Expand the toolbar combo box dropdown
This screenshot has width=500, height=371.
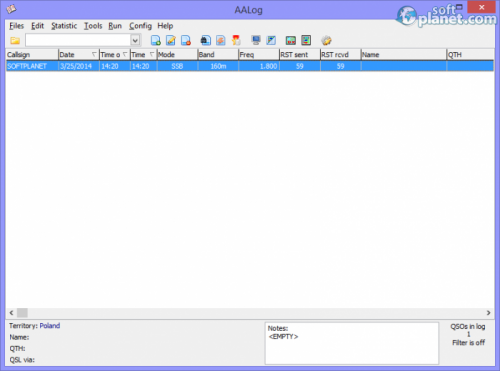pyautogui.click(x=135, y=40)
